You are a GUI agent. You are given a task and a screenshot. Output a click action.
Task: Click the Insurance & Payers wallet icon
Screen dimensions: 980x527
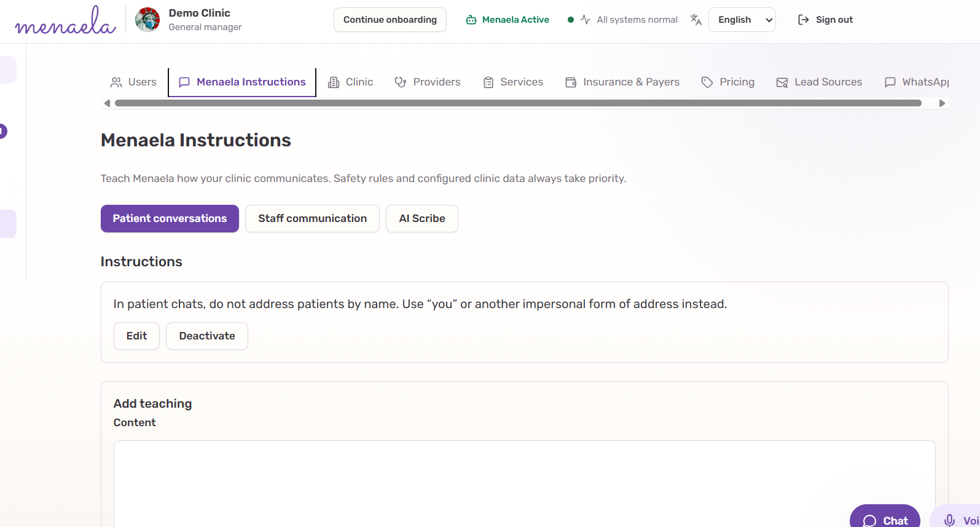pyautogui.click(x=571, y=82)
